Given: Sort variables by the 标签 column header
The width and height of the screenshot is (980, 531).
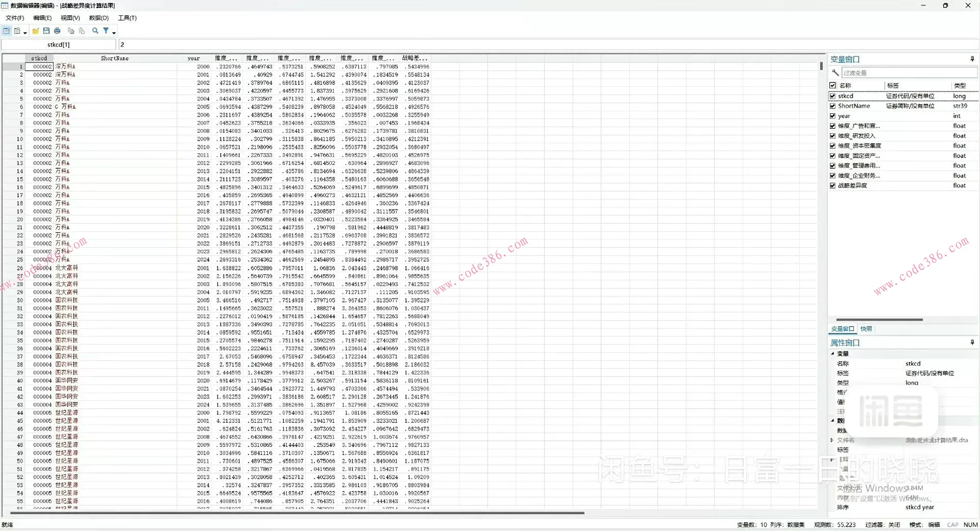Looking at the screenshot, I should [x=918, y=85].
